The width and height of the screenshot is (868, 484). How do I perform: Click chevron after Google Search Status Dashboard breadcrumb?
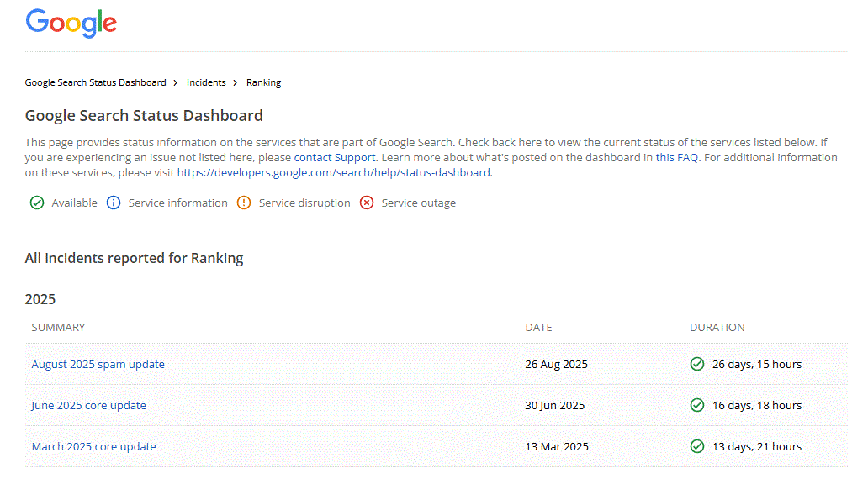(176, 82)
